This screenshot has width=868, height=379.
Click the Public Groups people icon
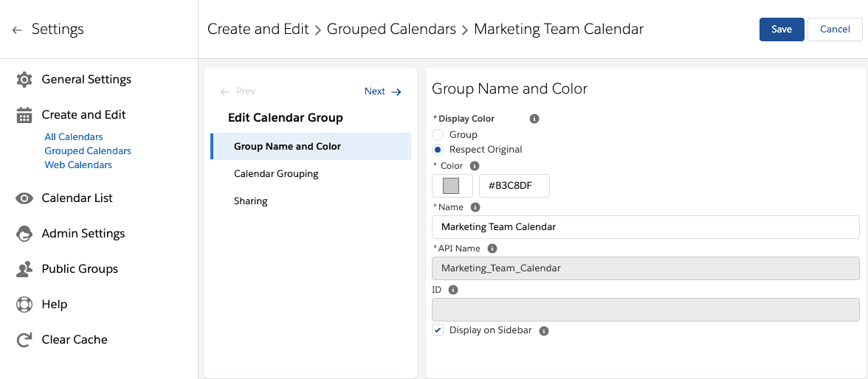[x=24, y=269]
